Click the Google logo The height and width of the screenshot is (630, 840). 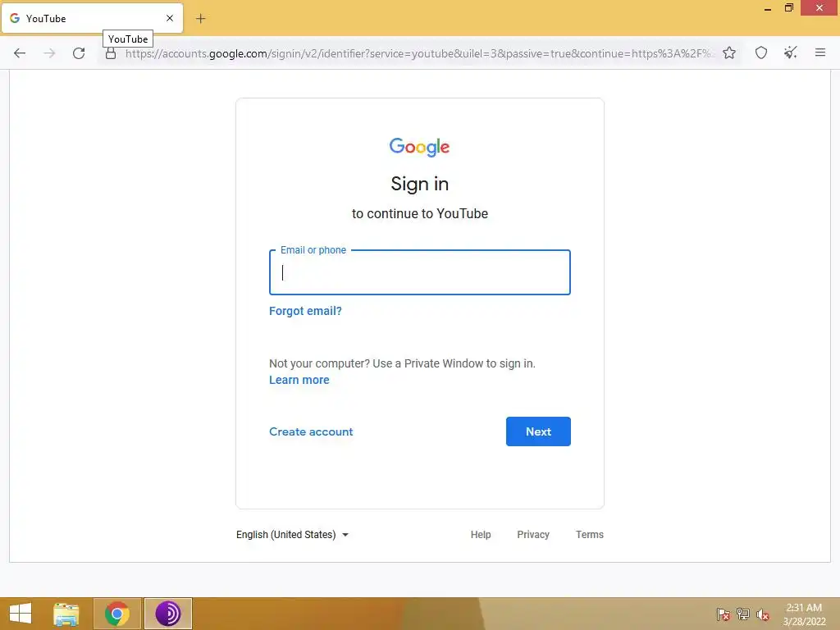point(419,147)
